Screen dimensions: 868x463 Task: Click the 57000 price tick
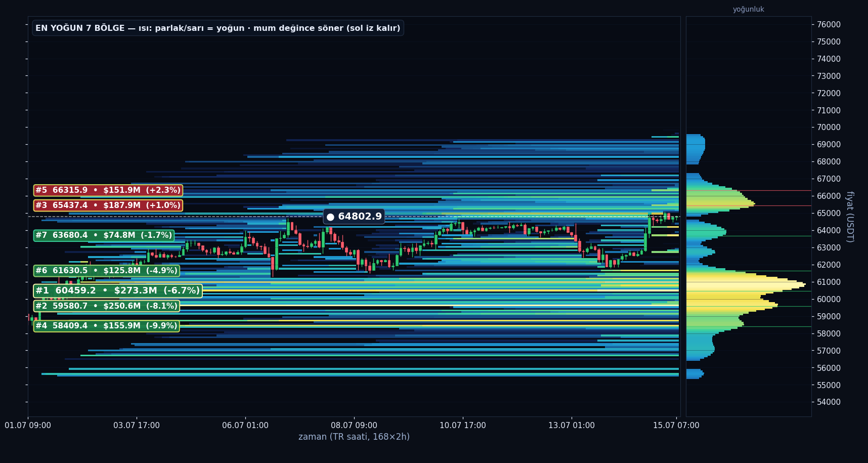tap(829, 351)
